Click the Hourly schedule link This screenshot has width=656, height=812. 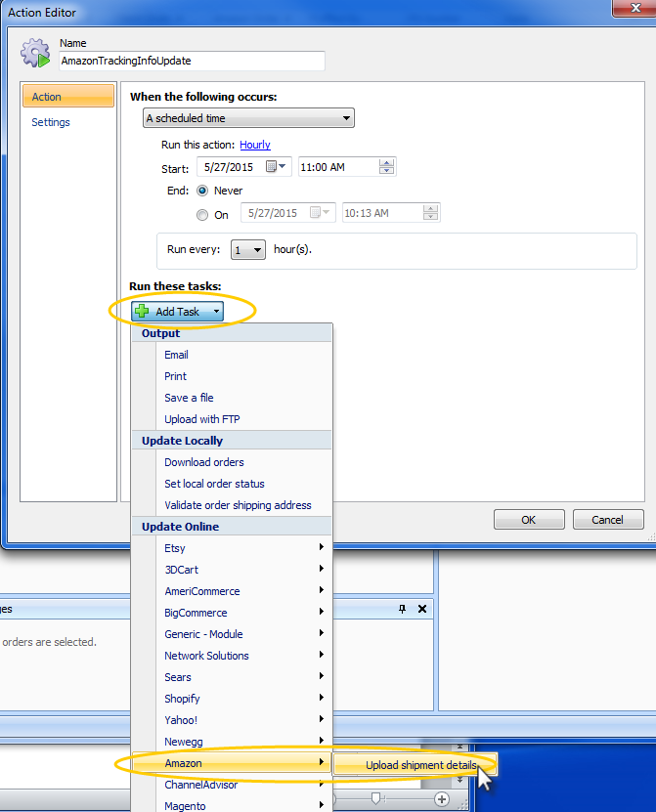pos(255,145)
